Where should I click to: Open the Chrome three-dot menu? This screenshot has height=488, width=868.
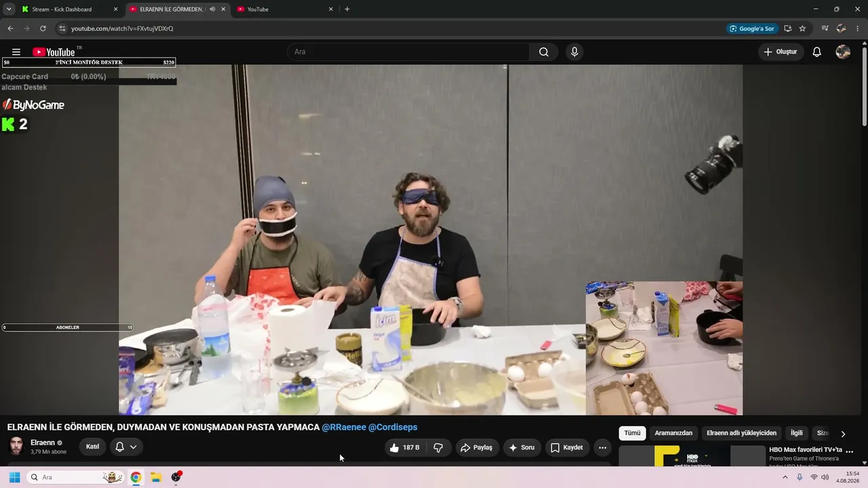click(x=858, y=28)
